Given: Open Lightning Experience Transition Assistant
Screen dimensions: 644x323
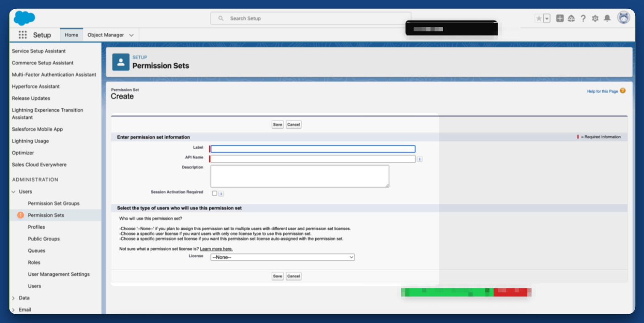Looking at the screenshot, I should (x=48, y=114).
